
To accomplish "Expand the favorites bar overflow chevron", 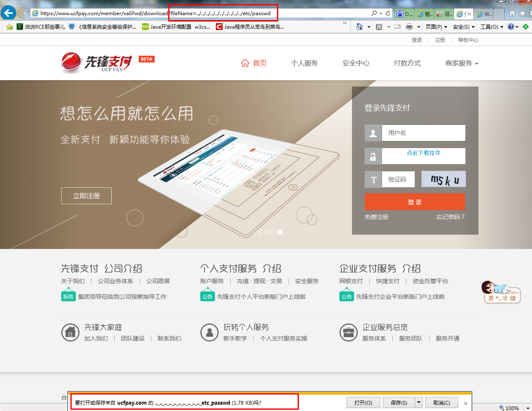I will pyautogui.click(x=344, y=24).
